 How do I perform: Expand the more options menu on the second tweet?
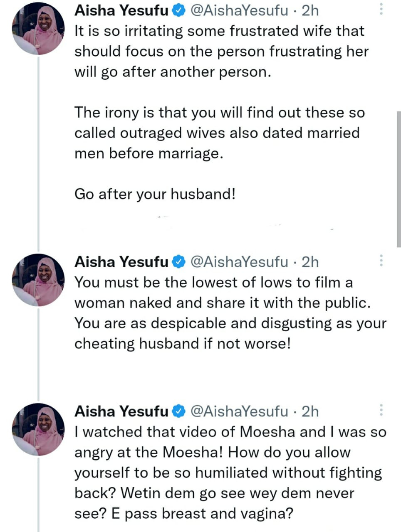point(381,261)
